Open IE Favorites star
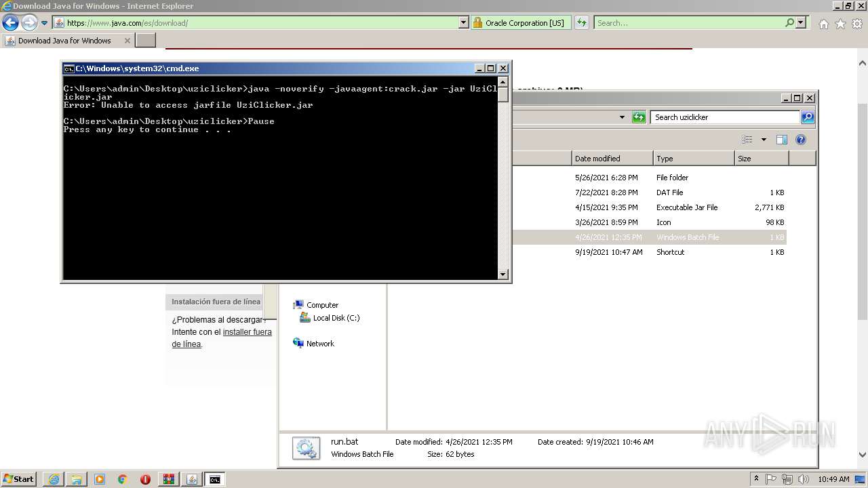Viewport: 868px width, 488px height. pyautogui.click(x=840, y=24)
